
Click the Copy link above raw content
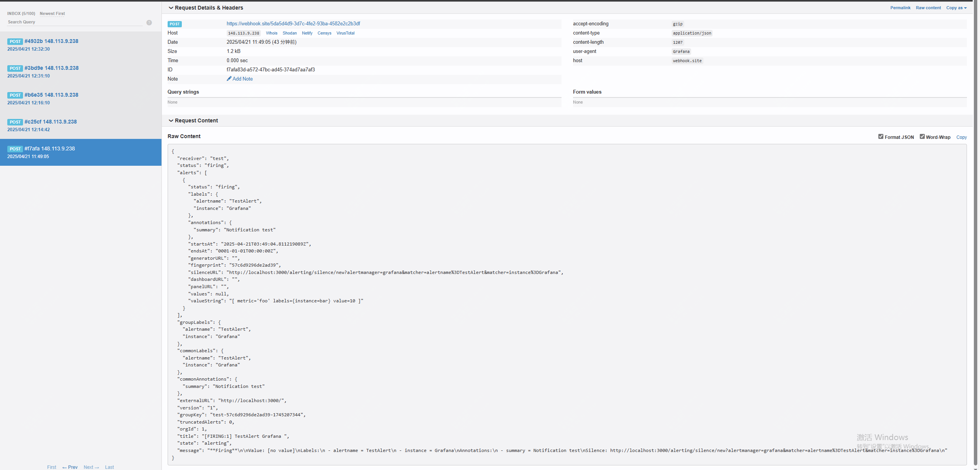pyautogui.click(x=961, y=137)
